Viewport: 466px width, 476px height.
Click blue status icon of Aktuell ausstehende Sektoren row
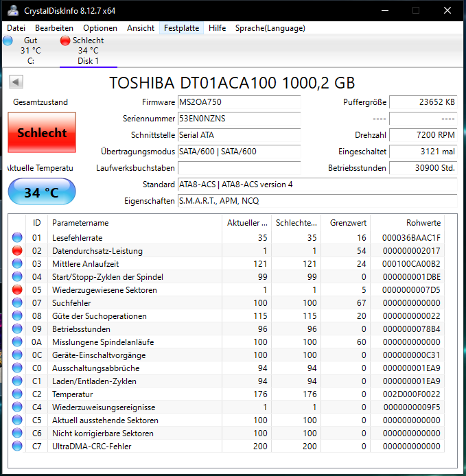[17, 420]
